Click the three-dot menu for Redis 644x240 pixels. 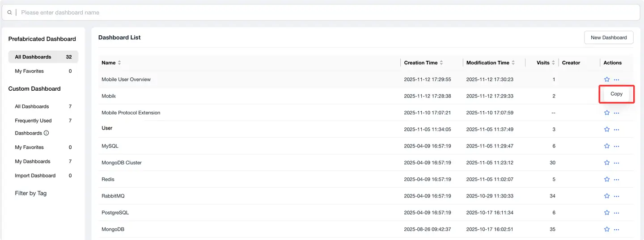617,180
